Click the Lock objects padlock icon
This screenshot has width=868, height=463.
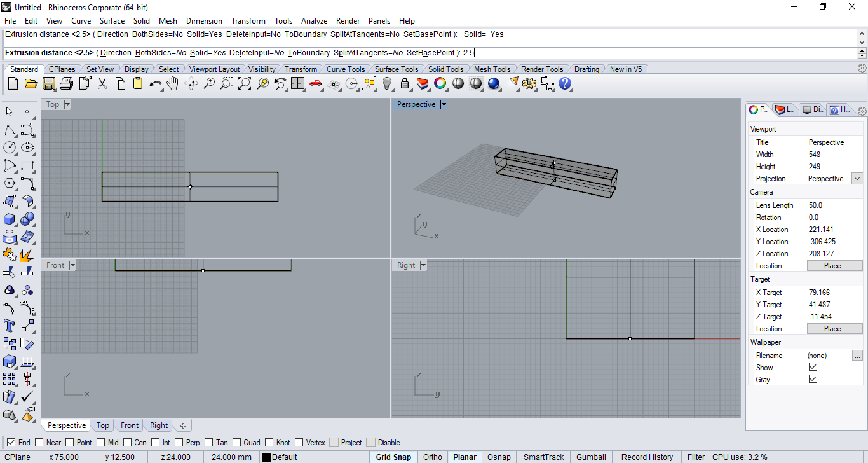pos(405,83)
